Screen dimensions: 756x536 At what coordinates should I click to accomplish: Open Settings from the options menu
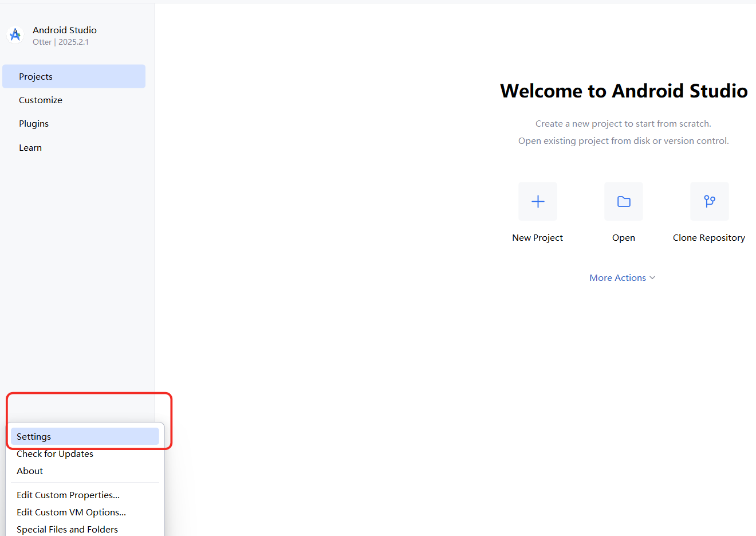point(33,436)
